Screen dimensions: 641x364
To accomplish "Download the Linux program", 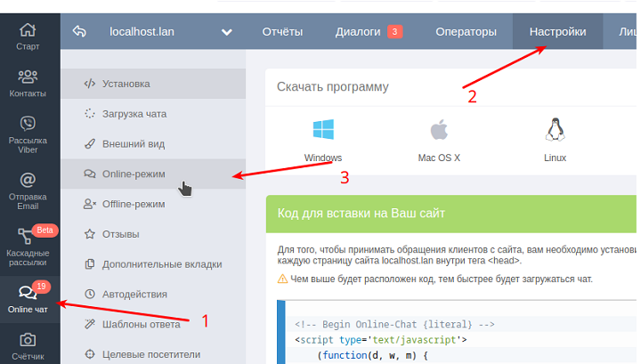I will 555,140.
